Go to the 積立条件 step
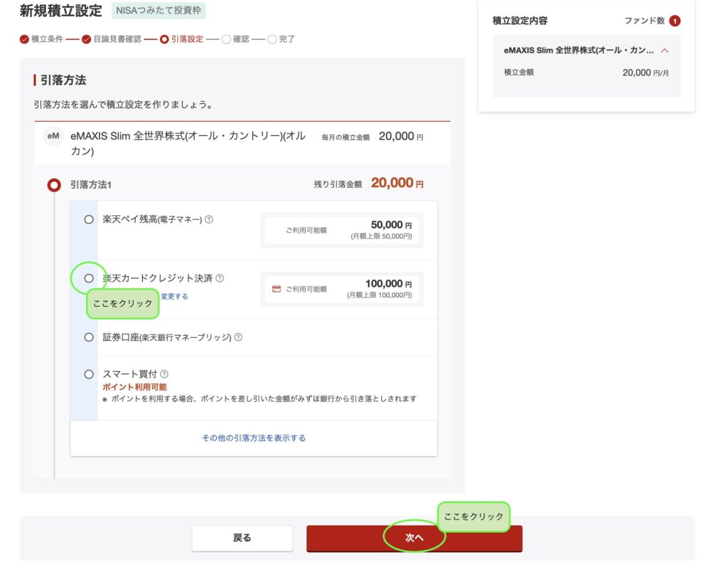Viewport: 728px width, 562px height. pyautogui.click(x=41, y=39)
